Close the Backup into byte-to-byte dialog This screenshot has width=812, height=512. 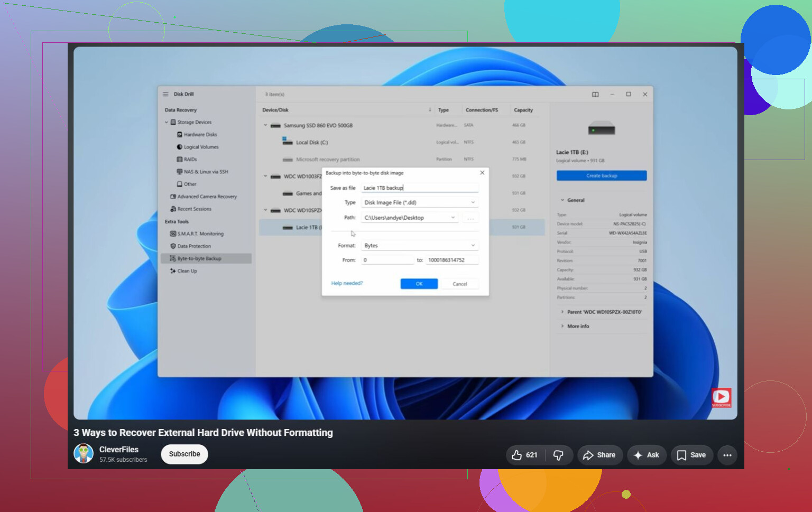(482, 173)
